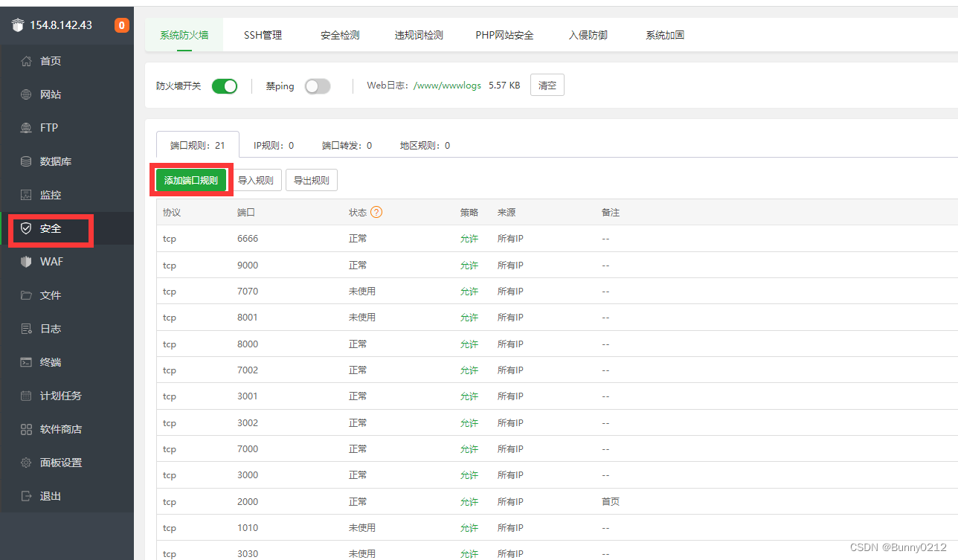Screen dimensions: 958x560
Task: Click the 导出规则 button
Action: coord(312,180)
